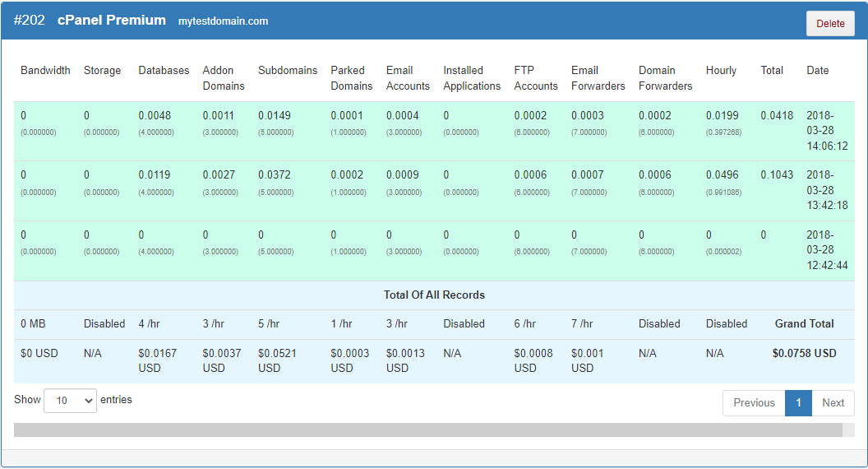The height and width of the screenshot is (469, 868).
Task: Click the 0.0496 Hourly value
Action: 722,174
